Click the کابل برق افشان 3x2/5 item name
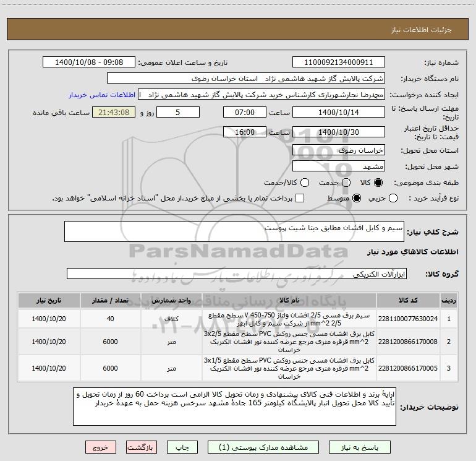Viewport: 476px width, 461px height. [x=289, y=342]
